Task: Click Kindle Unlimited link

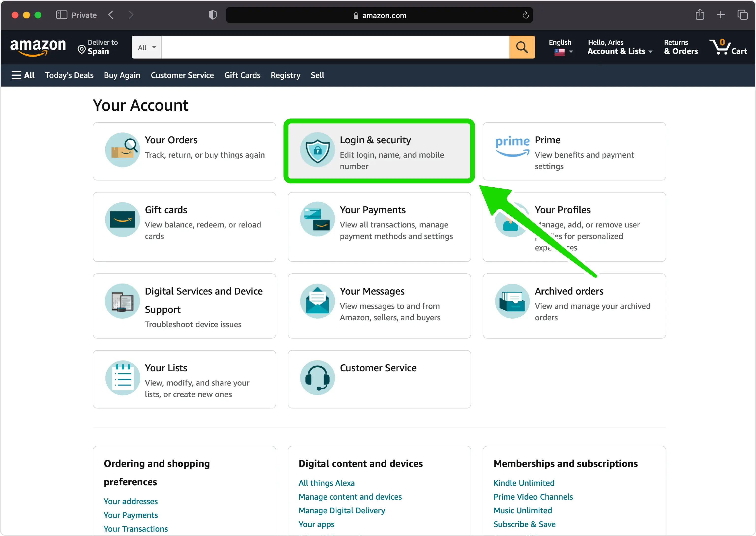Action: 524,483
